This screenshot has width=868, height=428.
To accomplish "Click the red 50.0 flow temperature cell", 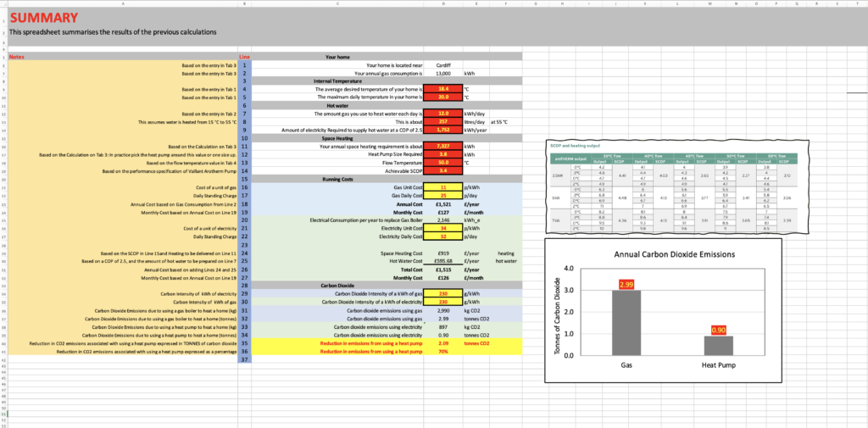I will tap(442, 164).
